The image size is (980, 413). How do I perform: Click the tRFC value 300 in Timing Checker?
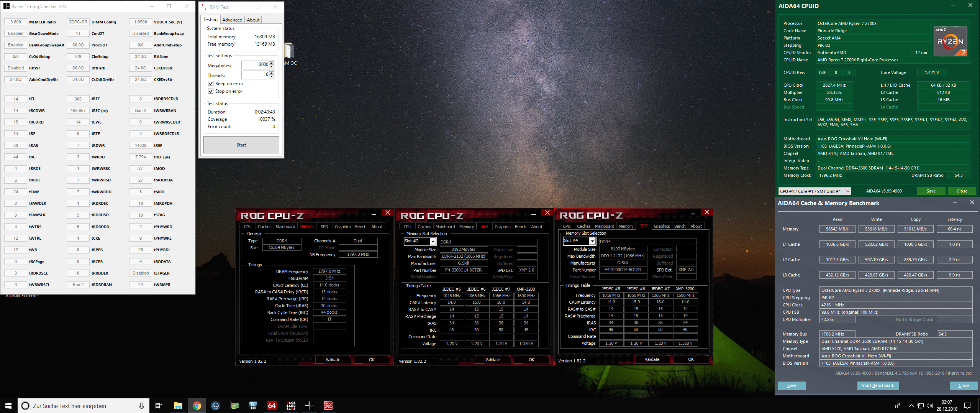click(78, 99)
